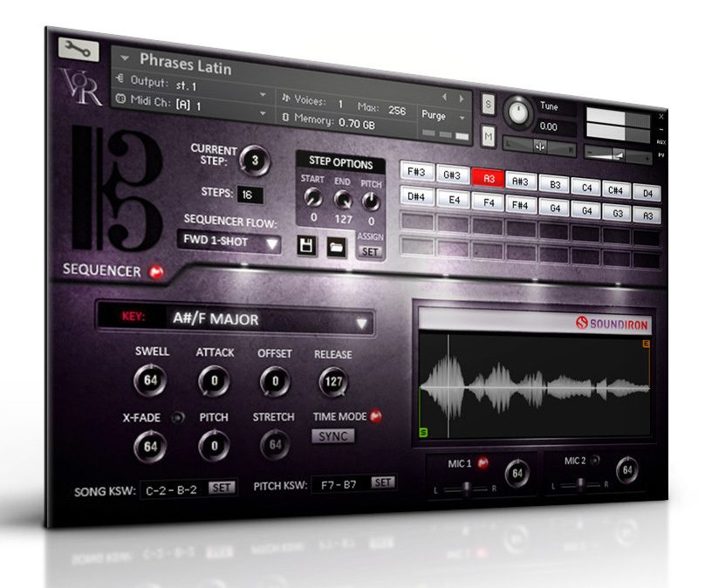The width and height of the screenshot is (705, 588).
Task: Click the Midi Ch icon
Action: 120,98
